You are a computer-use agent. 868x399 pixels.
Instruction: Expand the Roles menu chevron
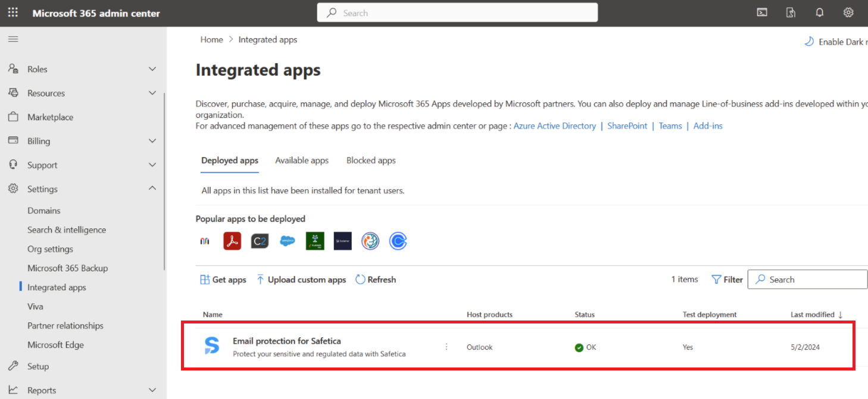point(152,69)
